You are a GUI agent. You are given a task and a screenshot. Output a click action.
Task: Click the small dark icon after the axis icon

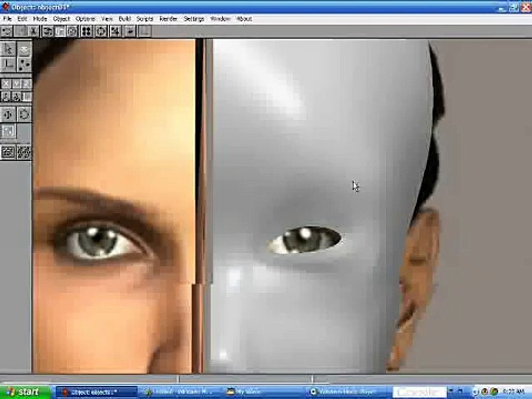click(130, 32)
